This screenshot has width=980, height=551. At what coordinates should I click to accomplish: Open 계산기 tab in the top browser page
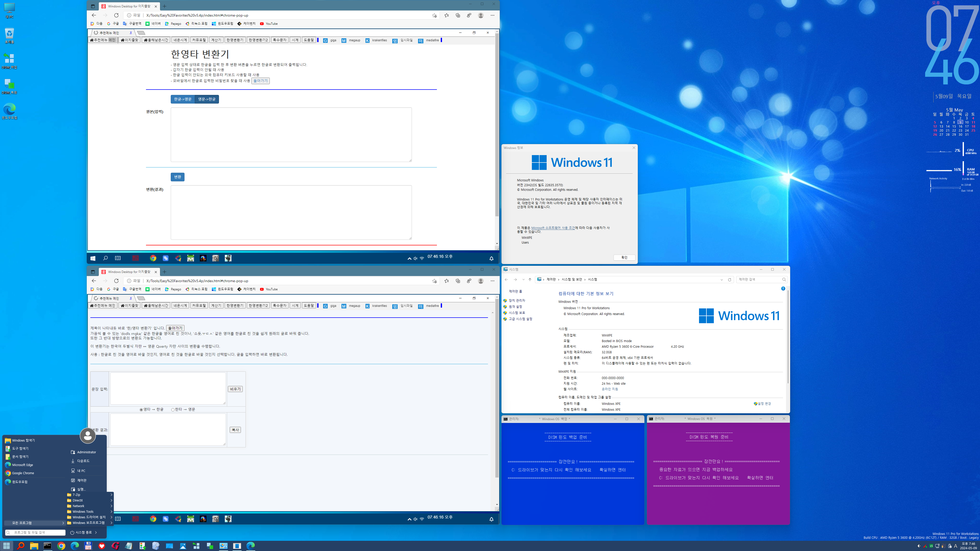[x=216, y=40]
